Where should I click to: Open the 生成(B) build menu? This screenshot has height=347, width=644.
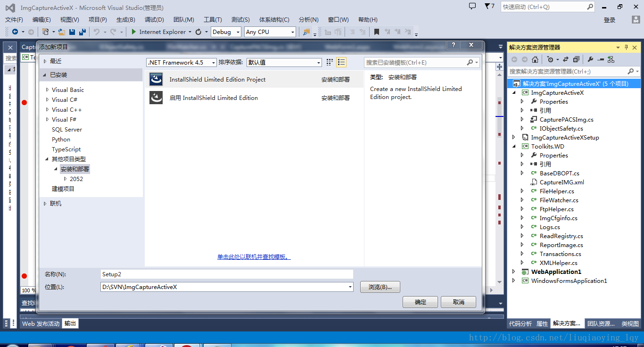126,19
